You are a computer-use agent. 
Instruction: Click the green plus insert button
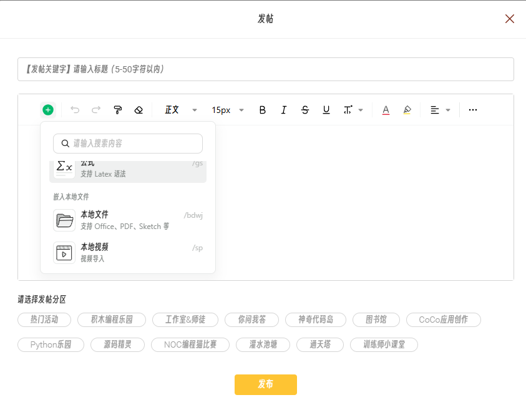pyautogui.click(x=48, y=110)
